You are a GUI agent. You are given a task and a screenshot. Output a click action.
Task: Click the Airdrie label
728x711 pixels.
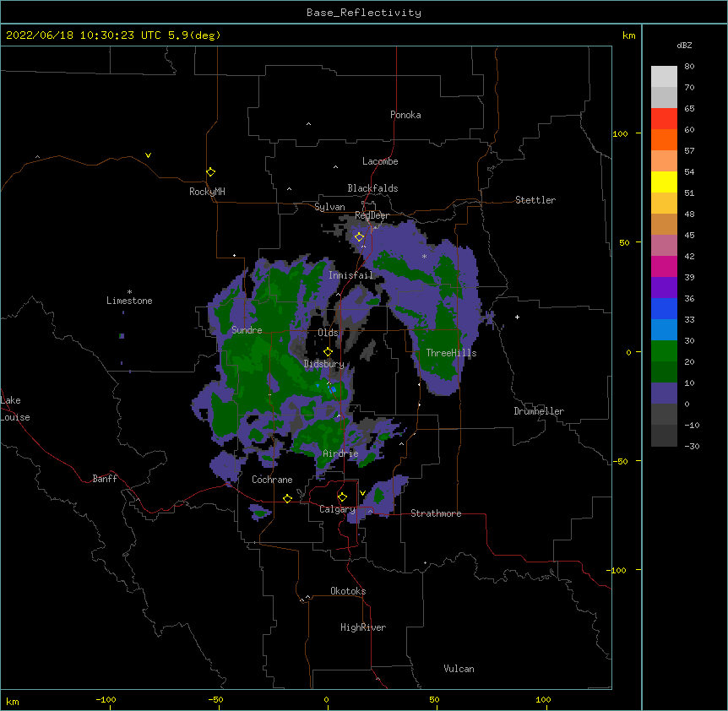tap(341, 453)
